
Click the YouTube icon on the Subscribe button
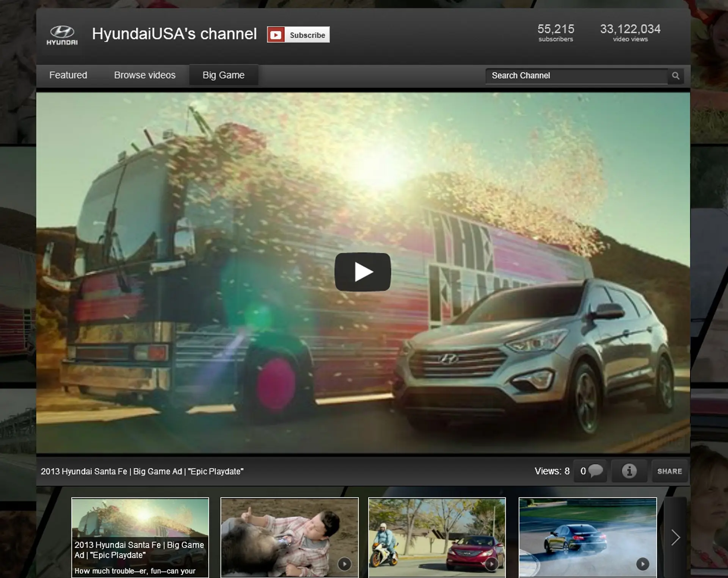pos(276,34)
